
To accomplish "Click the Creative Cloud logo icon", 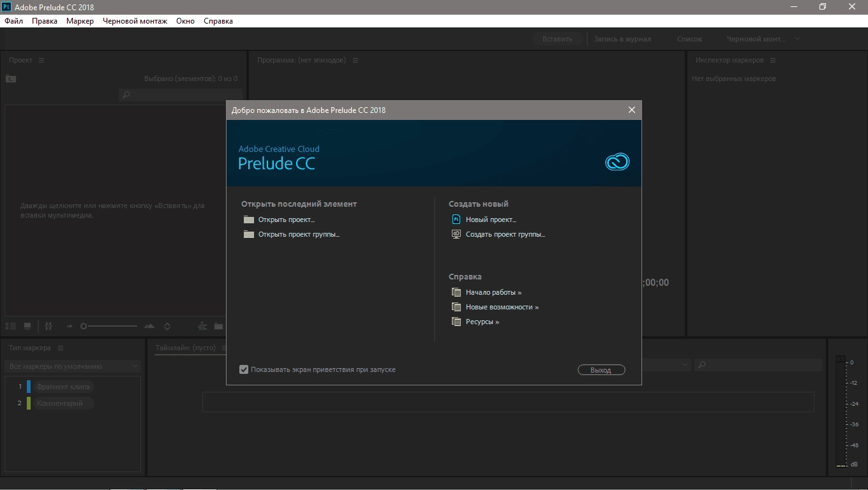I will 617,162.
